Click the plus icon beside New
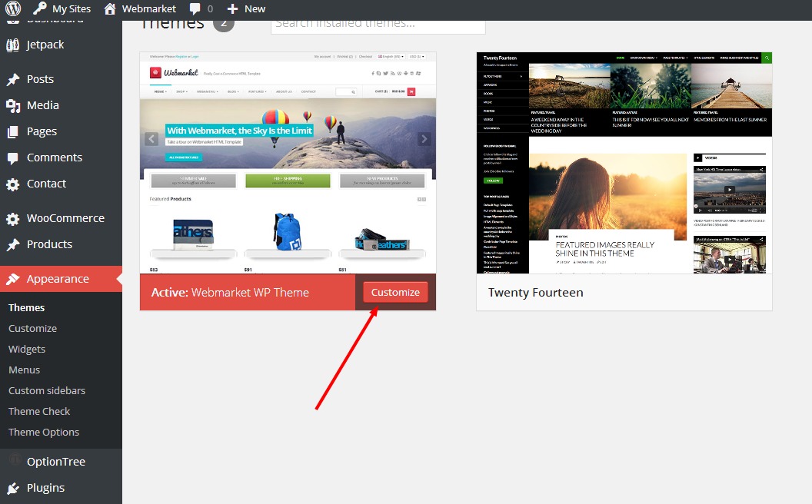Screen dimensions: 812x504 point(232,8)
